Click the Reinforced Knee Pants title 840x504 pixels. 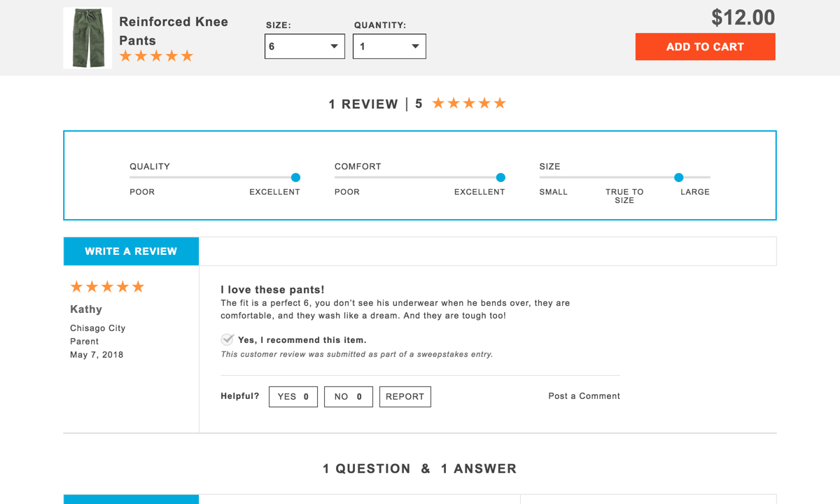173,31
